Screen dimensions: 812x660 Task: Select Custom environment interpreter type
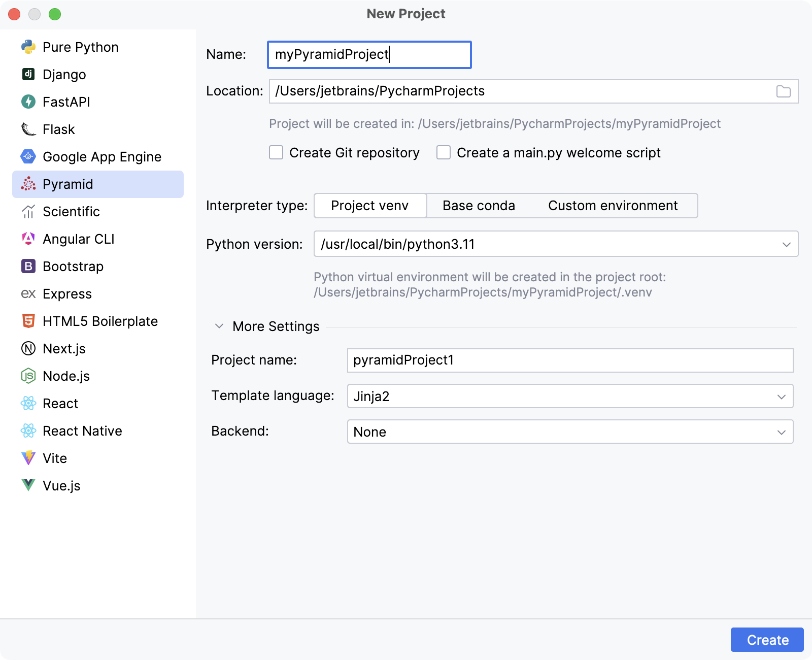click(613, 206)
